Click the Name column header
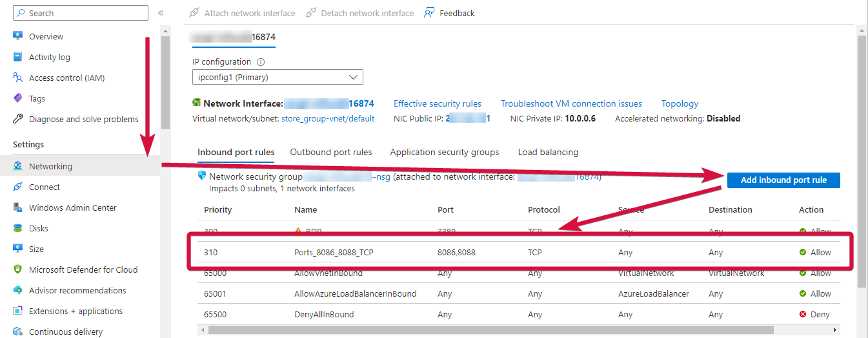Viewport: 868px width, 338px height. 306,210
